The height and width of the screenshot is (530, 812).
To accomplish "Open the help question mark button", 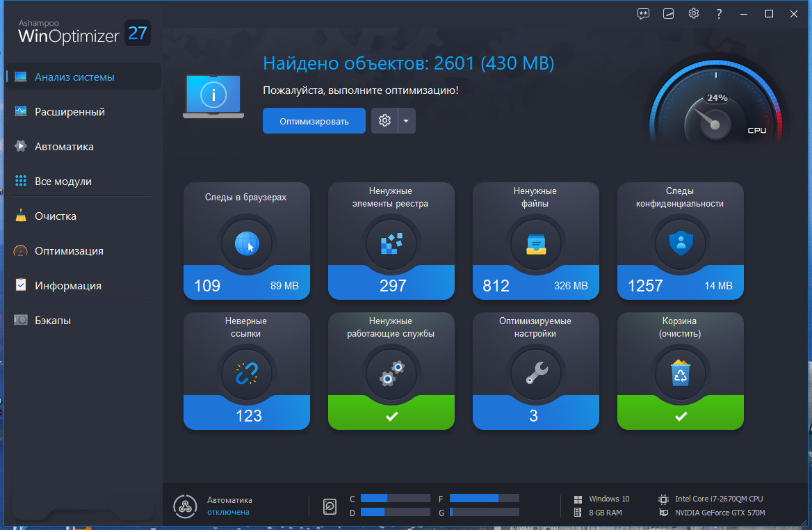I will point(718,13).
